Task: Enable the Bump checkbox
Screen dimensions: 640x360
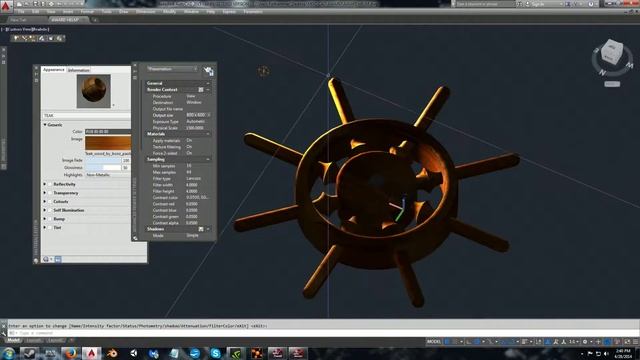Action: 50,219
